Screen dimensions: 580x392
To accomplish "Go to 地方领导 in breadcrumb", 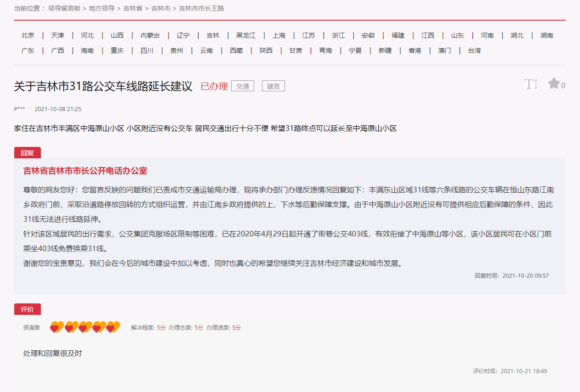I will coord(102,8).
